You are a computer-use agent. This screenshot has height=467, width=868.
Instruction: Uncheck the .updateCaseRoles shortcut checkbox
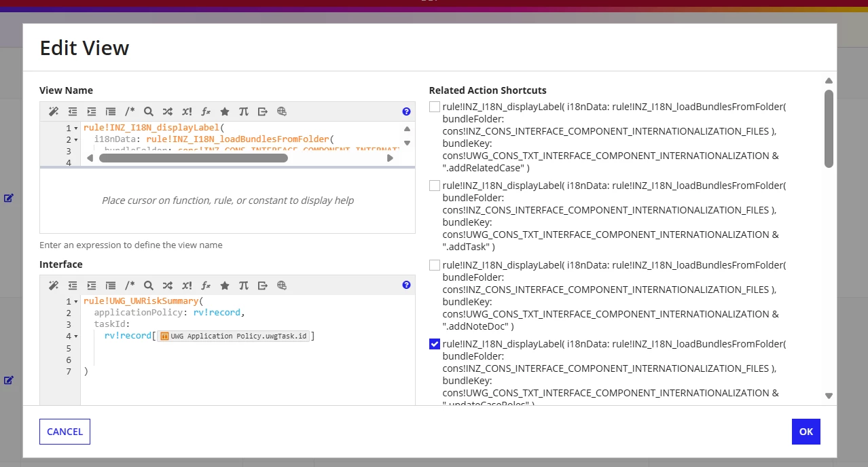(x=435, y=344)
